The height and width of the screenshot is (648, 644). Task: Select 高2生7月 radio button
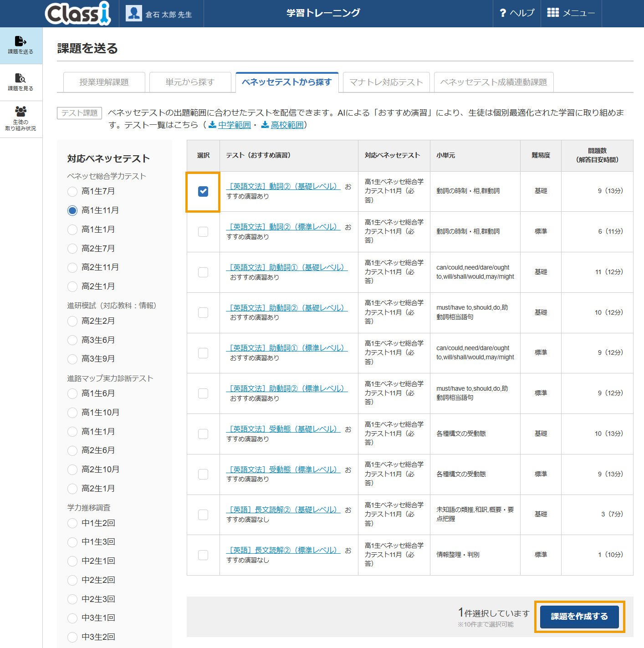pos(72,249)
